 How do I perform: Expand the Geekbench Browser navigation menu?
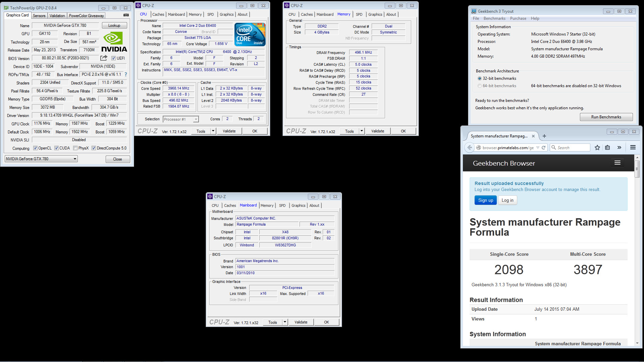(x=617, y=163)
